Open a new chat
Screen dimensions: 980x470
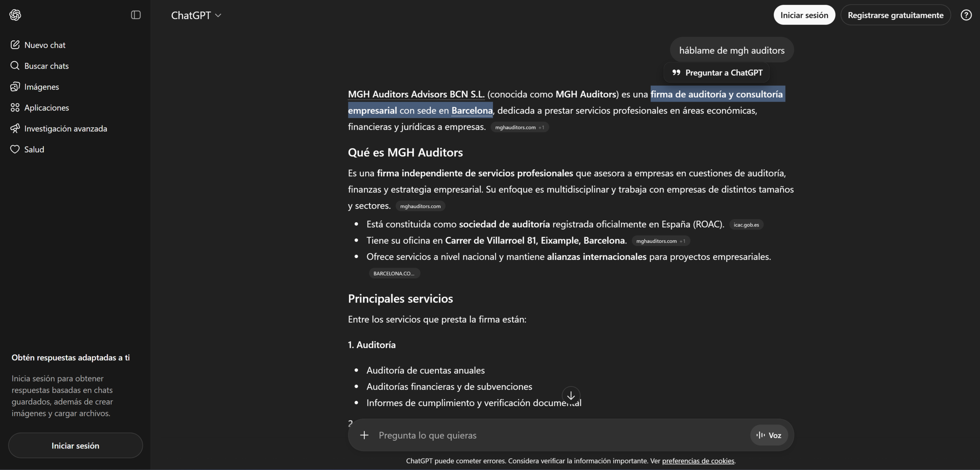click(x=45, y=44)
